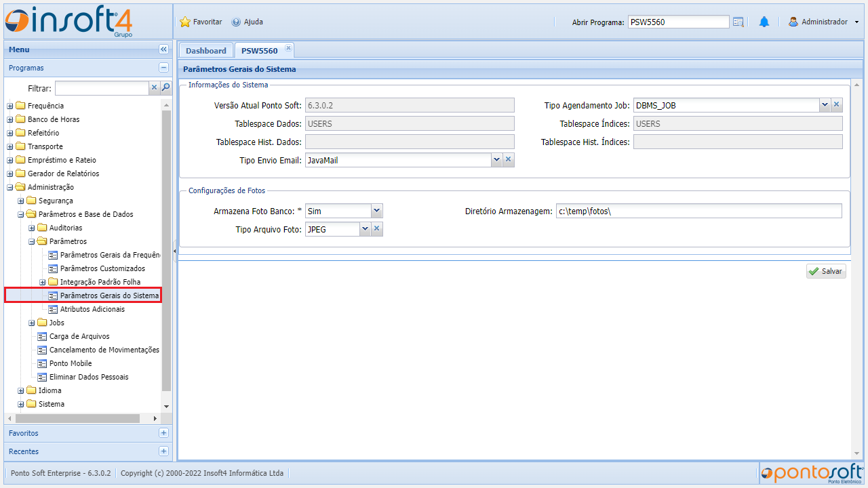Viewport: 868px width, 488px height.
Task: Click the program search icon beside PSW5560
Action: [x=738, y=22]
